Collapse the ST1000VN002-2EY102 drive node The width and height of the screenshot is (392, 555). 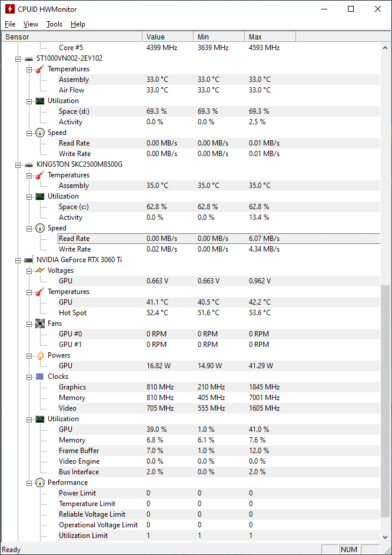pyautogui.click(x=18, y=58)
